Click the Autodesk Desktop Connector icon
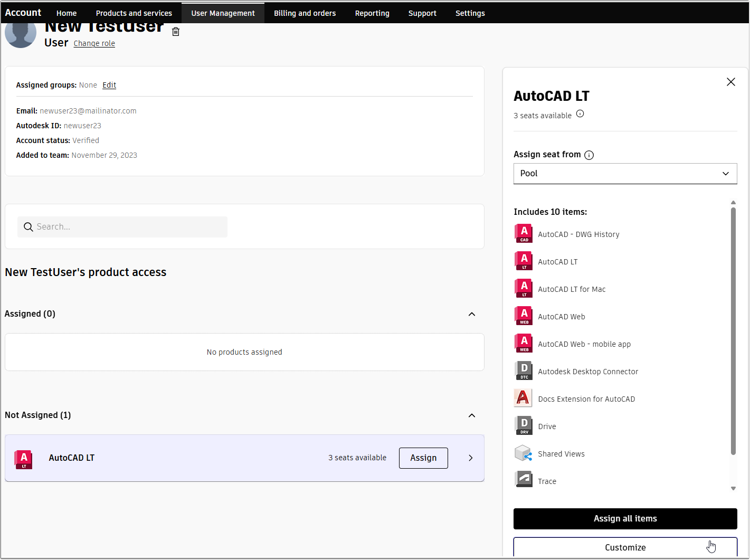 point(523,371)
